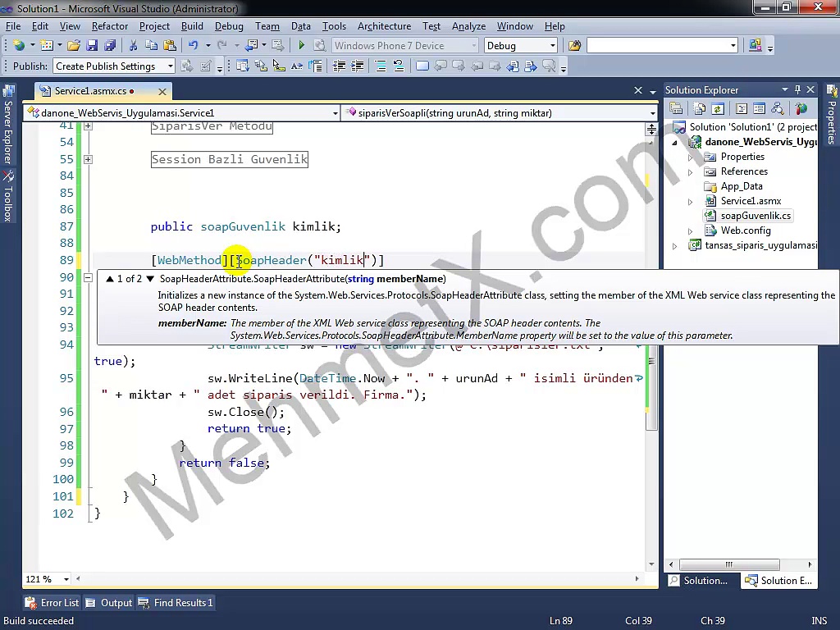The image size is (840, 630).
Task: Open the Tools menu
Action: 334,26
